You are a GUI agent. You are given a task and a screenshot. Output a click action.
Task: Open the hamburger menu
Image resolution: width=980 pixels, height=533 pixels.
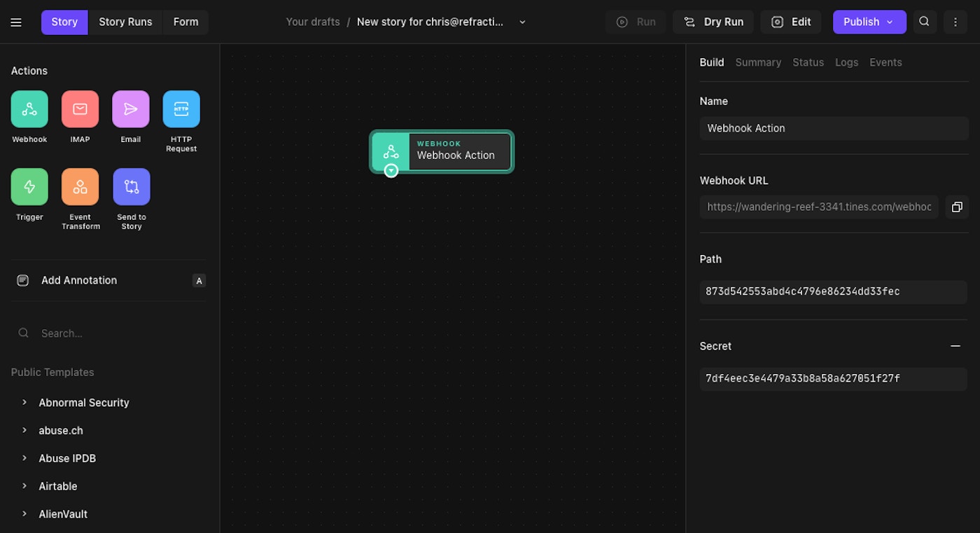[x=16, y=22]
